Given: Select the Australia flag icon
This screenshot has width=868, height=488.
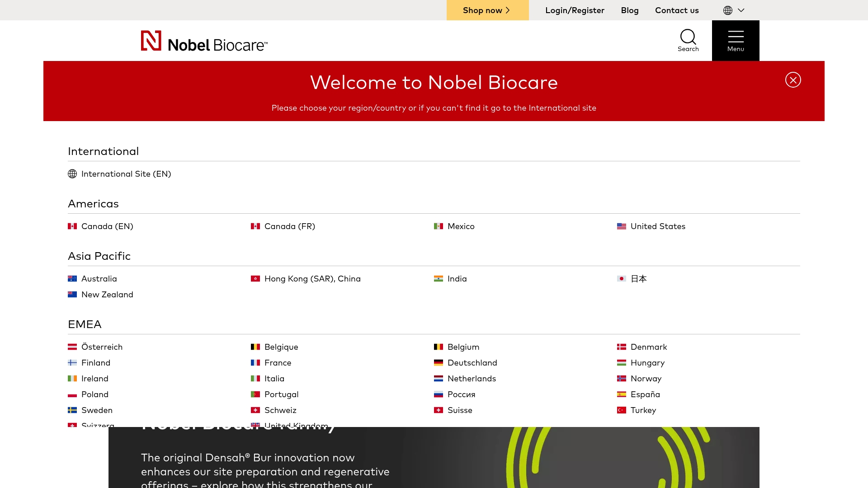Looking at the screenshot, I should (73, 278).
